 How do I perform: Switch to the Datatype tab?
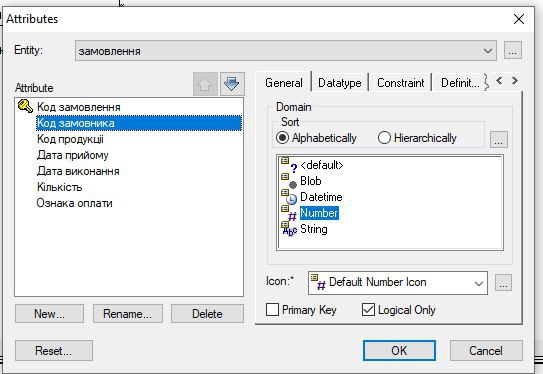coord(339,83)
